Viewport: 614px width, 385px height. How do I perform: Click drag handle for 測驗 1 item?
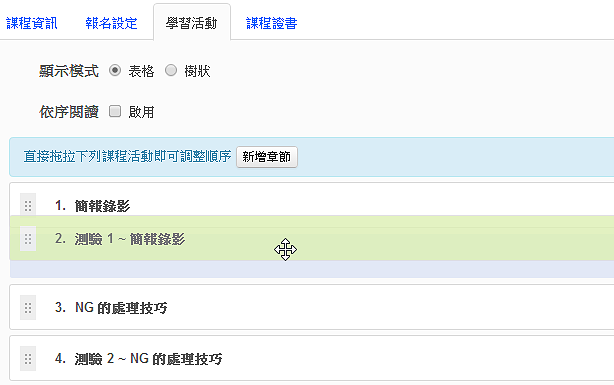pos(28,239)
